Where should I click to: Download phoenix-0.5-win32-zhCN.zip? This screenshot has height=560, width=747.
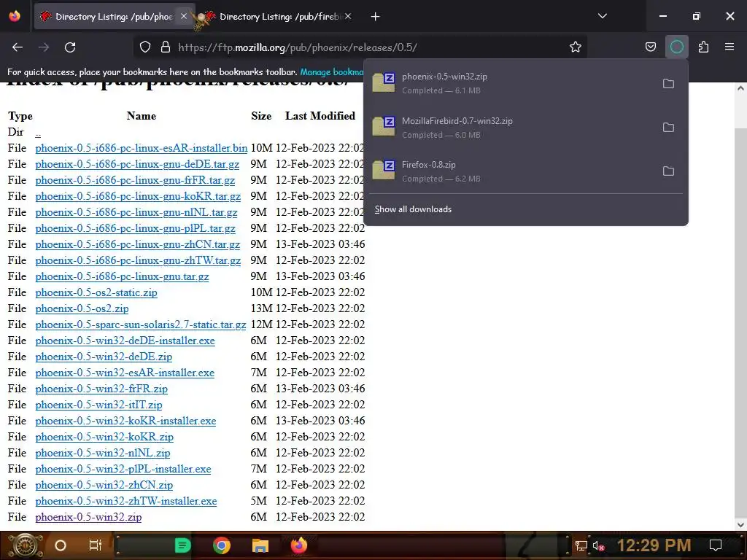(x=104, y=485)
